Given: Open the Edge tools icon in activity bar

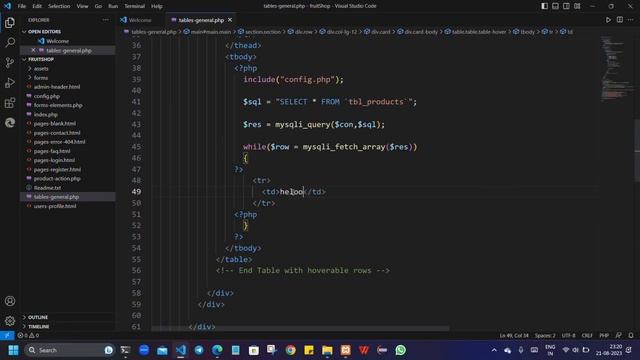Looking at the screenshot, I should pos(10,122).
